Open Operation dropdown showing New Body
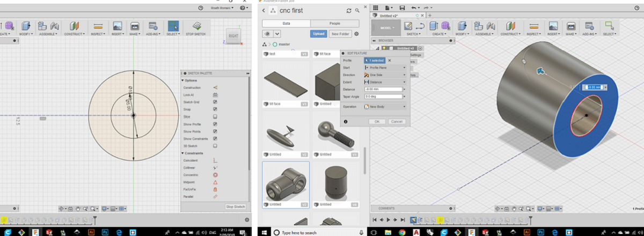Viewport: 644px width, 236px height. click(x=384, y=107)
